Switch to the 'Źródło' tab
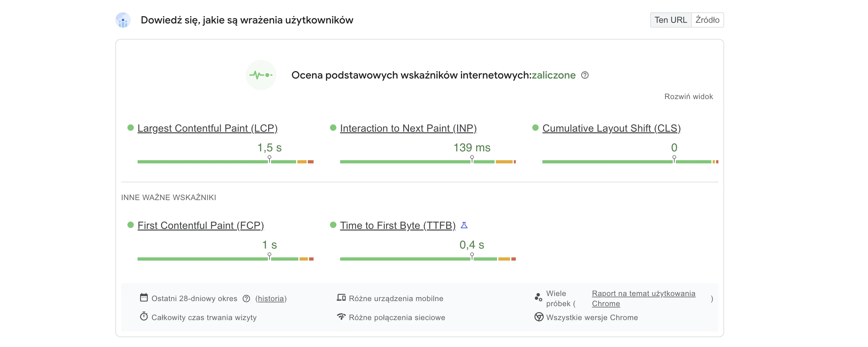Screen dimensions: 868x347 [707, 20]
